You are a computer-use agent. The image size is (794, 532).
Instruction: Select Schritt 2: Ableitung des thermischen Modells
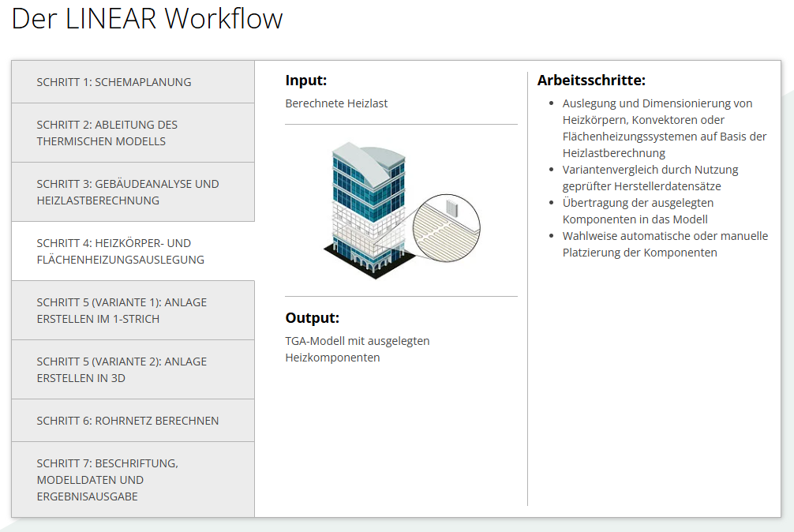[x=133, y=133]
